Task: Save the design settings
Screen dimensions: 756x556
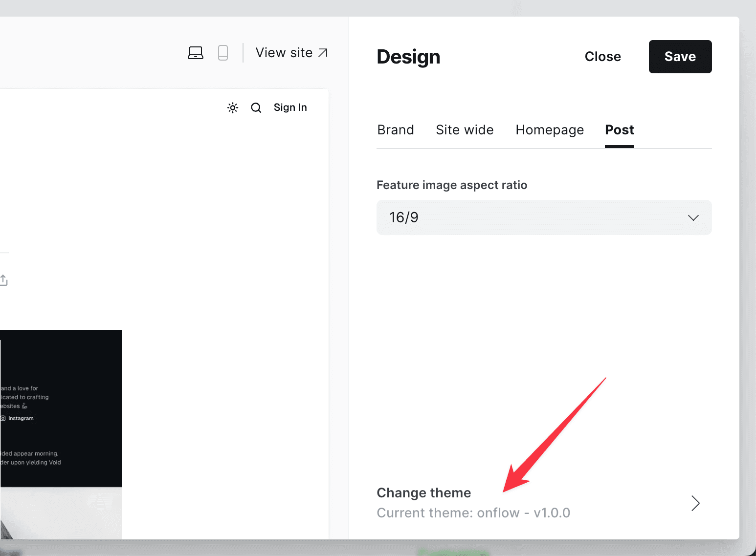Action: pos(680,57)
